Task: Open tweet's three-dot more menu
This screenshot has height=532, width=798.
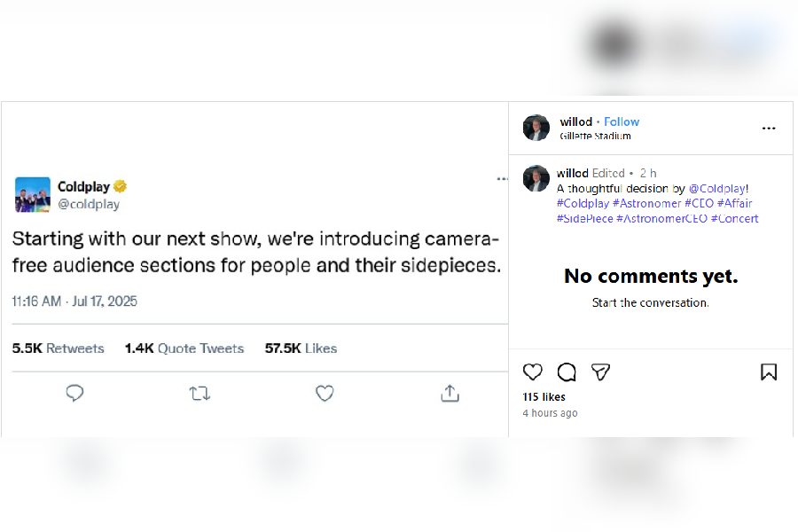Action: pos(502,178)
